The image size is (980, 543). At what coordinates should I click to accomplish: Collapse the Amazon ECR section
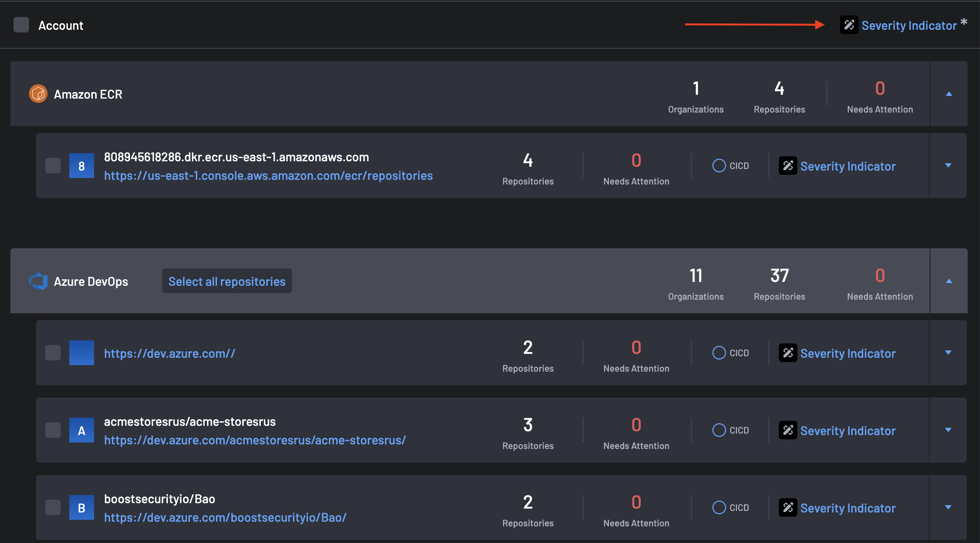click(949, 93)
